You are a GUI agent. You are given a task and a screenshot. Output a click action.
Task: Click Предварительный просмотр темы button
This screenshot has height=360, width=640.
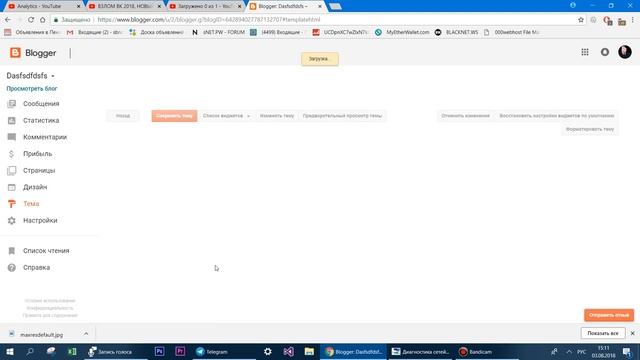pos(342,116)
